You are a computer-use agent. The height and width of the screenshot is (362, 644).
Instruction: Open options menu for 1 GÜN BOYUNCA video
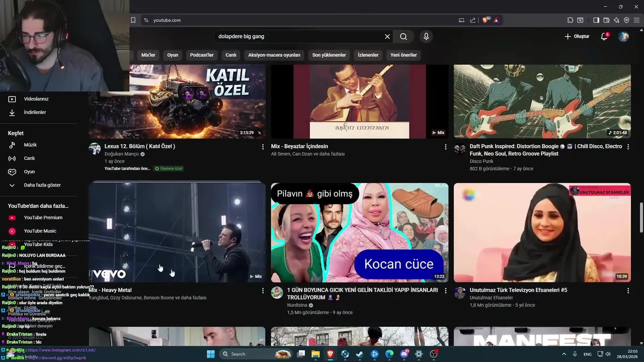coord(445,291)
